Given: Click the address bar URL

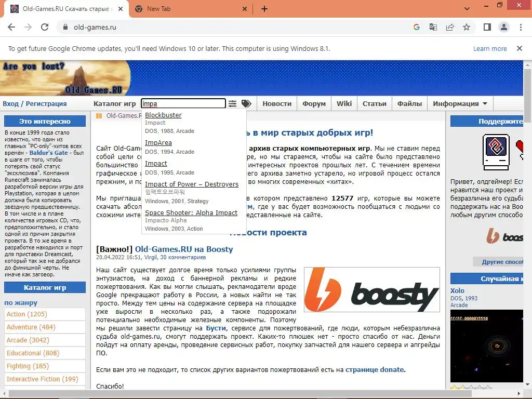Looking at the screenshot, I should click(x=95, y=27).
